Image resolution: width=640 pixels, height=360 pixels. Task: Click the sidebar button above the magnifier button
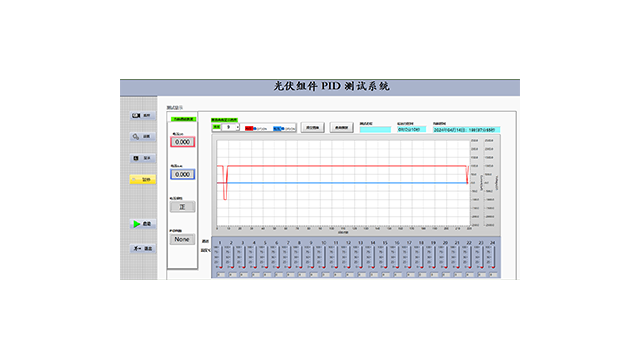coord(142,116)
